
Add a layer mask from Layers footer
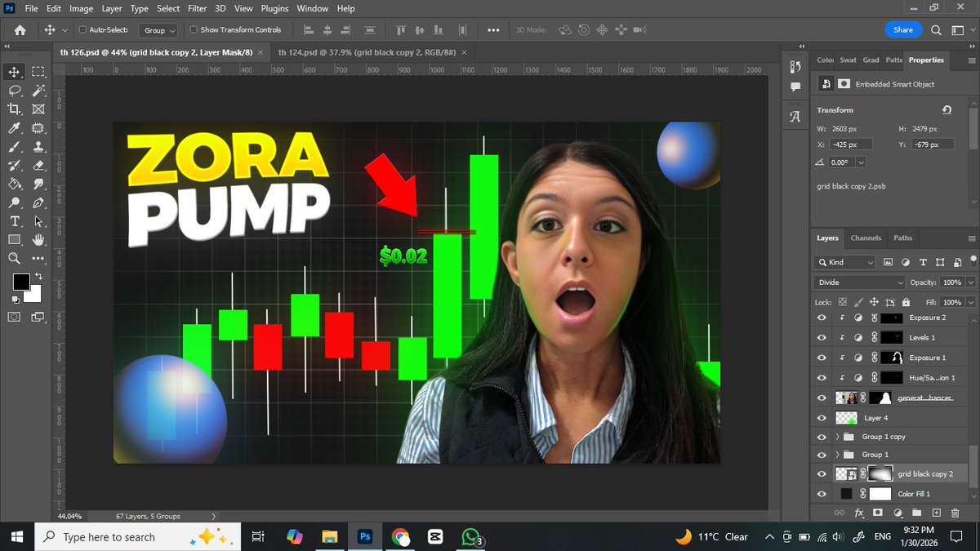[x=878, y=513]
